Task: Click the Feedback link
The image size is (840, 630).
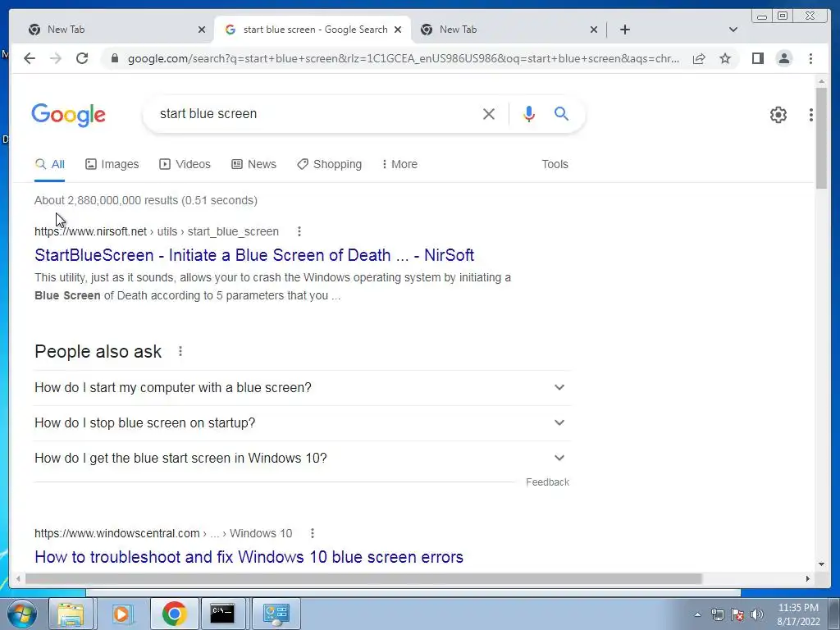Action: pyautogui.click(x=547, y=482)
